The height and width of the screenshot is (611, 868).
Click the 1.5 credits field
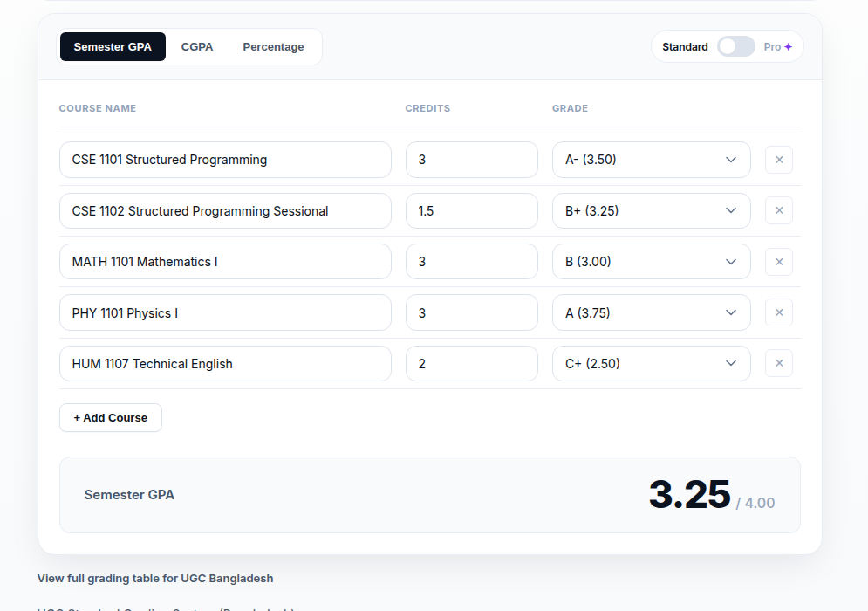click(x=472, y=210)
